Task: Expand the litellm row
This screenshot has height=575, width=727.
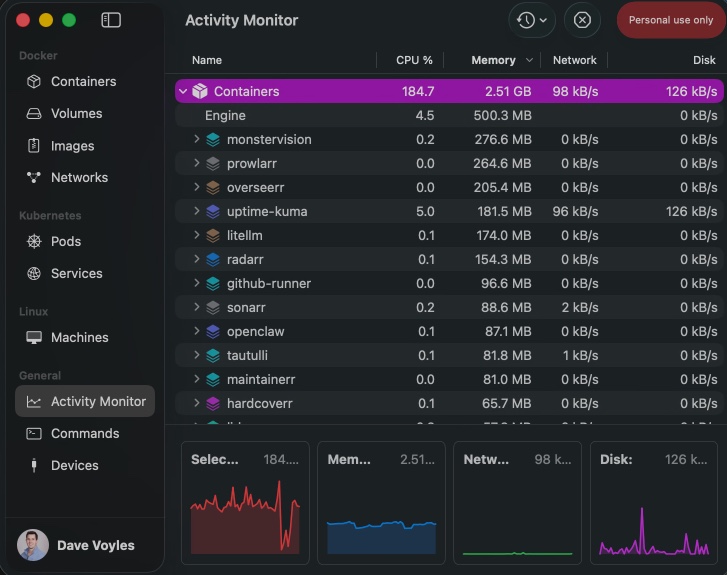Action: pyautogui.click(x=197, y=235)
